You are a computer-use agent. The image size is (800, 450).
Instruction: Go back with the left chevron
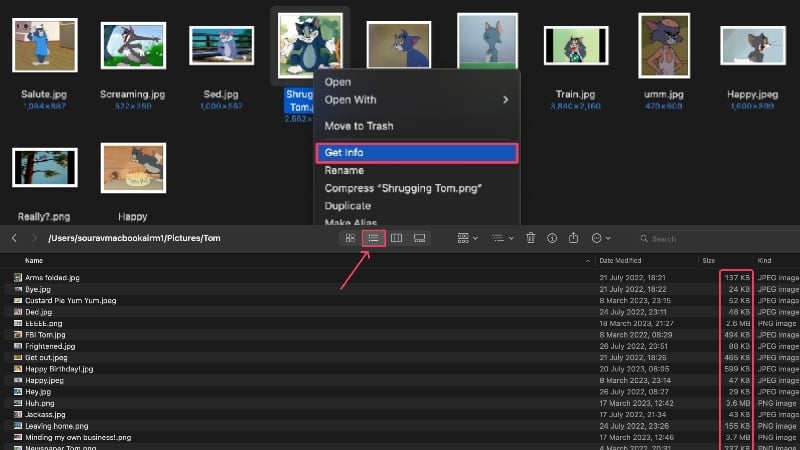coord(14,238)
